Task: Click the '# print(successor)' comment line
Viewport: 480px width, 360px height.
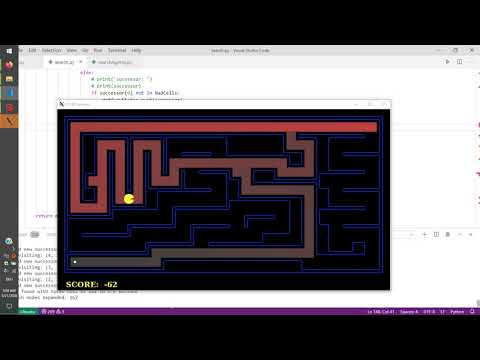Action: coord(116,86)
